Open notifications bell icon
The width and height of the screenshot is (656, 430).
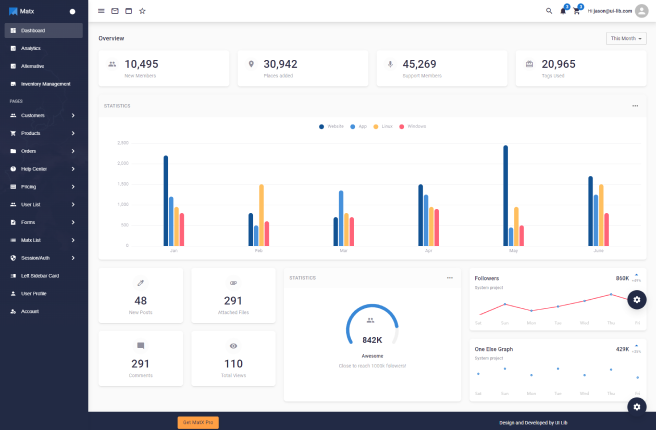tap(563, 11)
